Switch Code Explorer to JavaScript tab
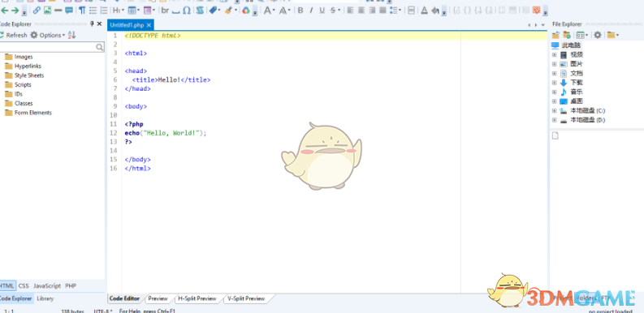Viewport: 644px width, 313px height. click(47, 286)
